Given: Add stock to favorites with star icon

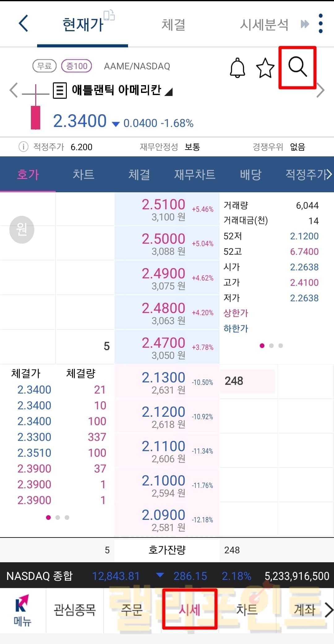Looking at the screenshot, I should pyautogui.click(x=265, y=68).
